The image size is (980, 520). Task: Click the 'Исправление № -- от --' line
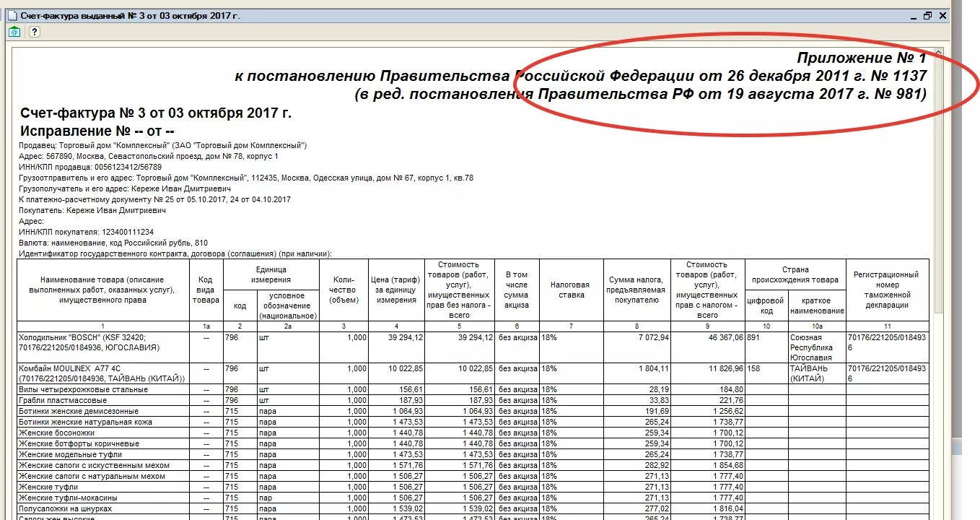tap(97, 131)
